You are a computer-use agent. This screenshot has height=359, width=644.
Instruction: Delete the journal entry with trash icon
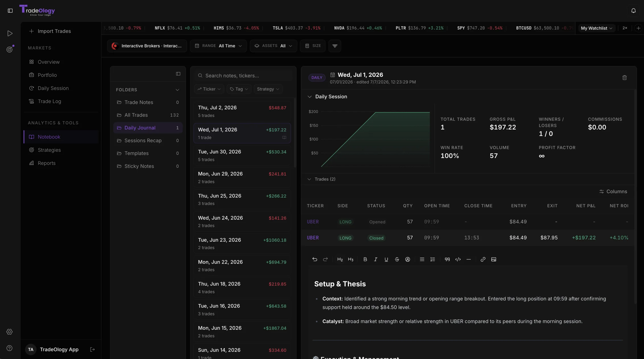(x=624, y=78)
